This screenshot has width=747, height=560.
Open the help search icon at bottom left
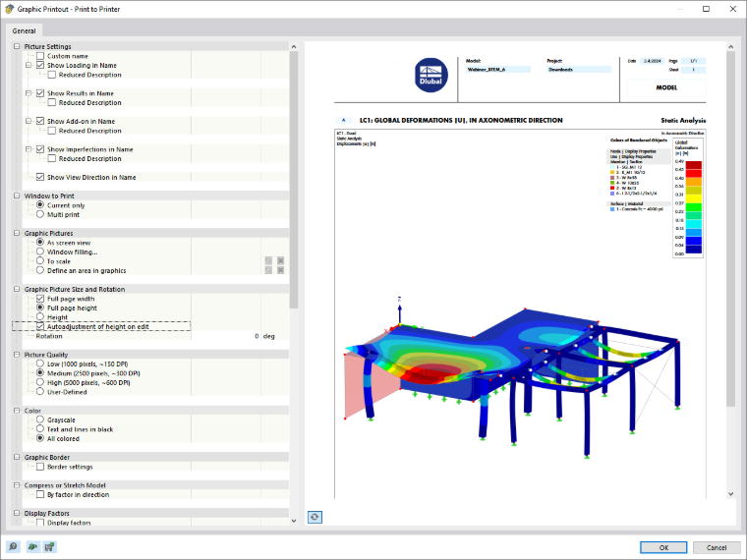14,546
